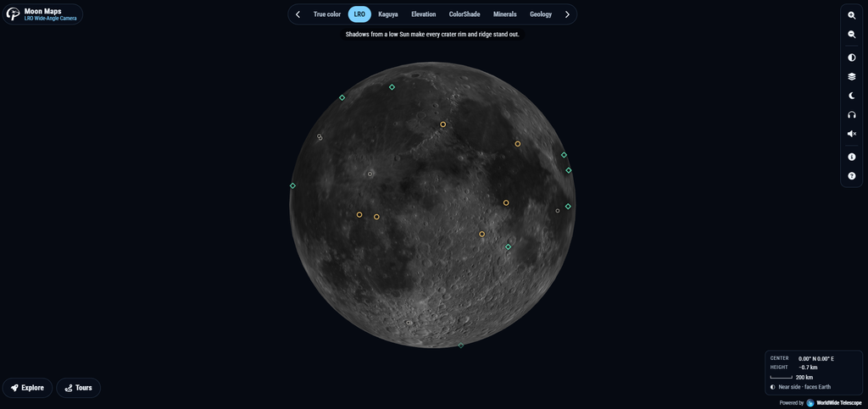Select the orange circle marker nearest the north
The height and width of the screenshot is (409, 868).
(x=442, y=124)
